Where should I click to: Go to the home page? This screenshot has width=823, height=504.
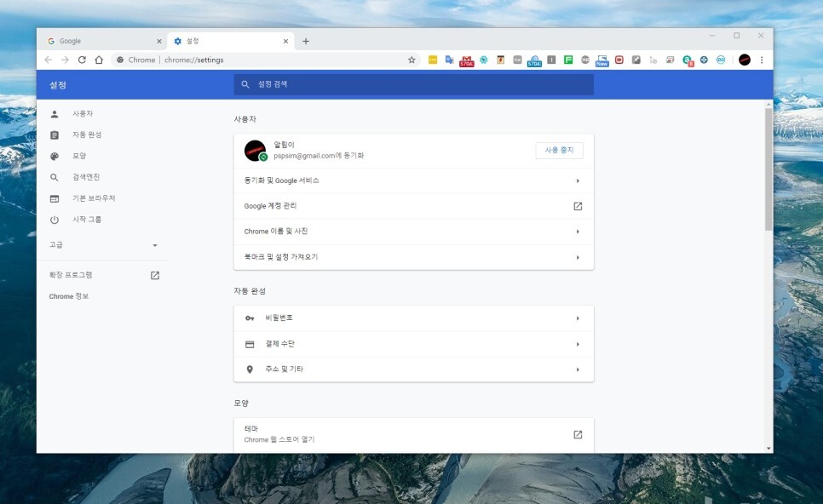(x=99, y=60)
